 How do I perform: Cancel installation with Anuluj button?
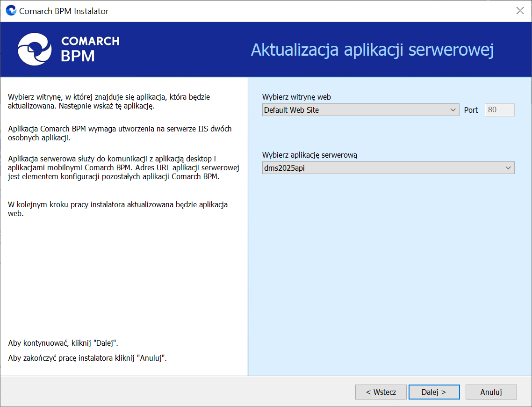[491, 392]
